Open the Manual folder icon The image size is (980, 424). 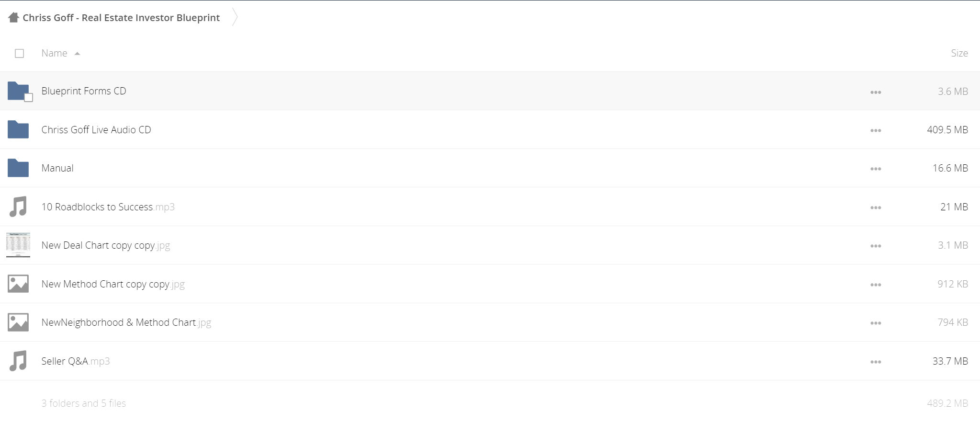tap(18, 168)
